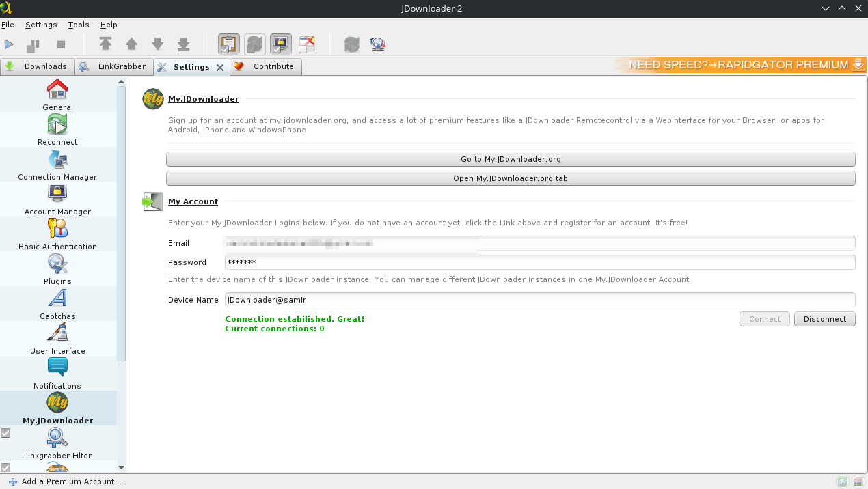Toggle automatic reconnect icon
Viewport: 868px width, 489px height.
pos(255,44)
